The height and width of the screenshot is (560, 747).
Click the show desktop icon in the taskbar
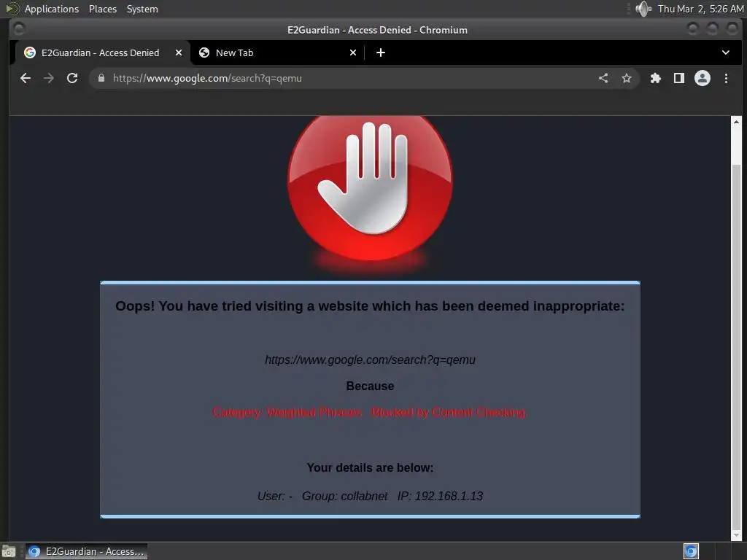click(x=9, y=551)
